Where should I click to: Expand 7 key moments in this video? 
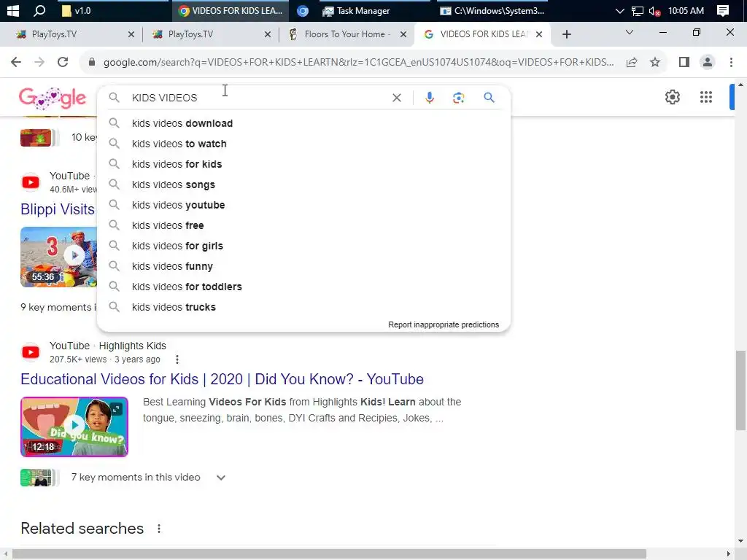[220, 478]
